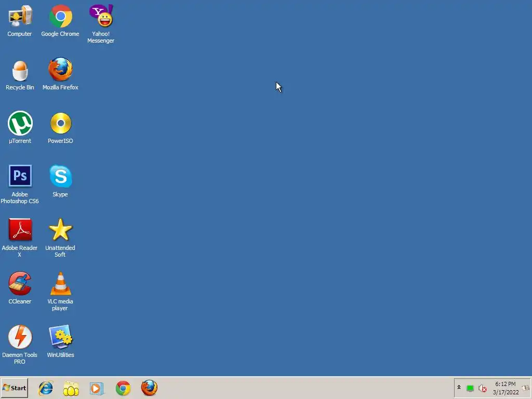Viewport: 532px width, 399px height.
Task: Click the show desktop tray icon
Action: coord(526,388)
